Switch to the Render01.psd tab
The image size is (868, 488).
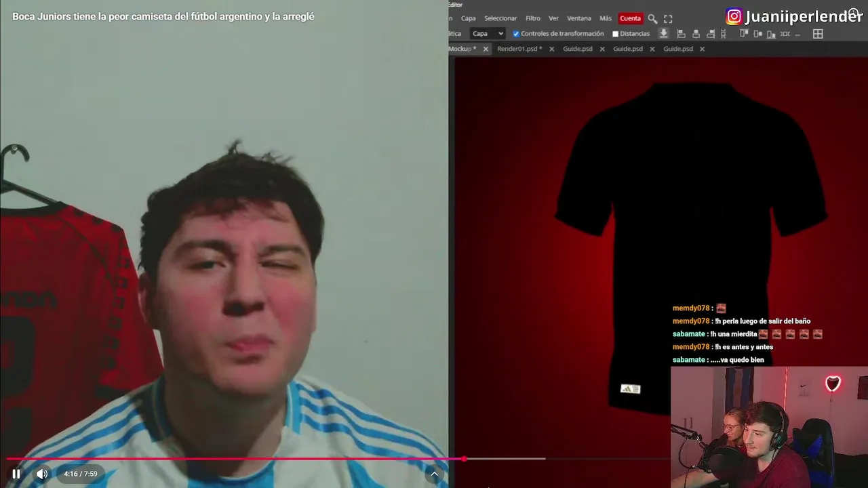point(519,49)
